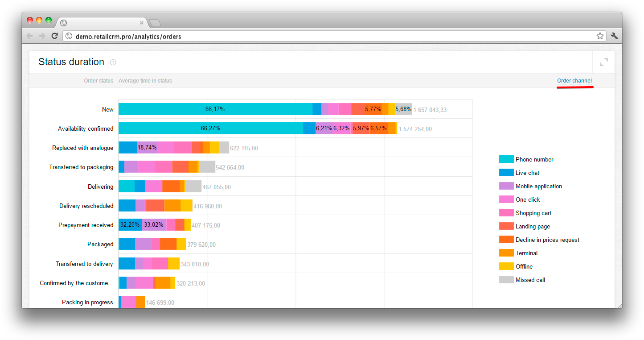Click the 379 620,00 total value
This screenshot has height=340, width=644.
coord(201,245)
